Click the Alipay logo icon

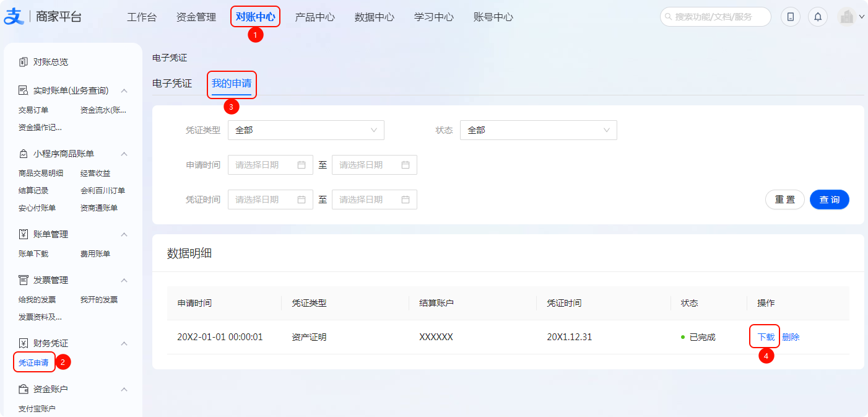13,17
